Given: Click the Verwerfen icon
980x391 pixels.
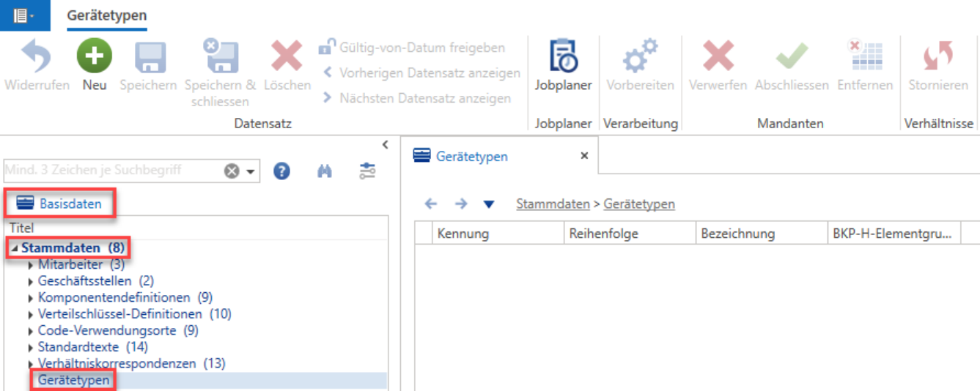Looking at the screenshot, I should 718,56.
